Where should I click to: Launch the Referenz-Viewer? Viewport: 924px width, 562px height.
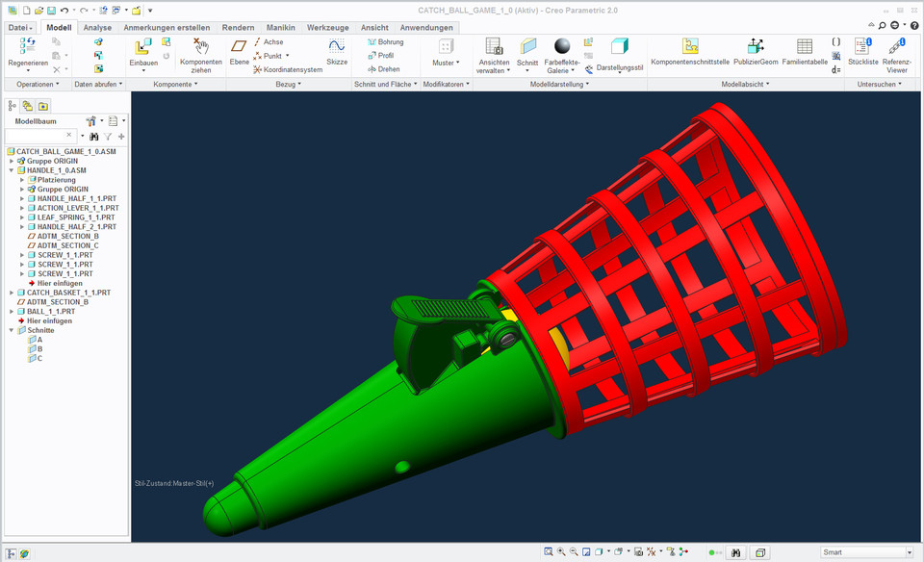[895, 48]
